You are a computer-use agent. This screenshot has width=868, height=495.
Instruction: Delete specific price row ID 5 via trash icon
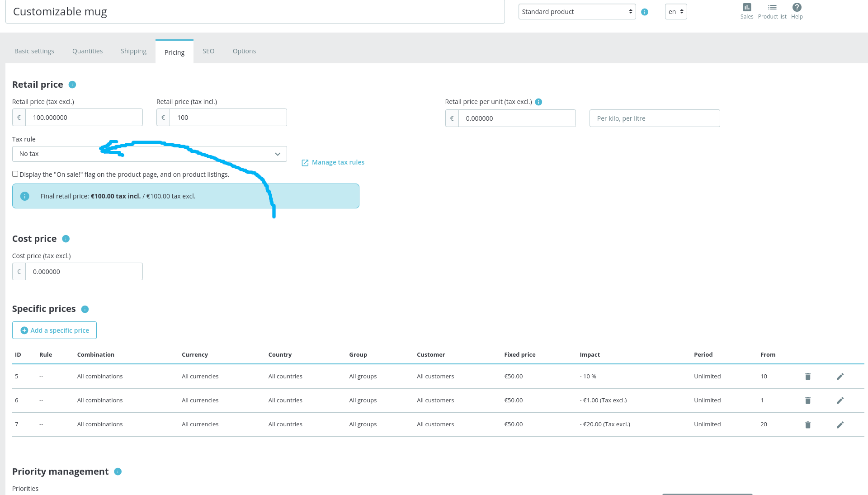click(x=808, y=376)
